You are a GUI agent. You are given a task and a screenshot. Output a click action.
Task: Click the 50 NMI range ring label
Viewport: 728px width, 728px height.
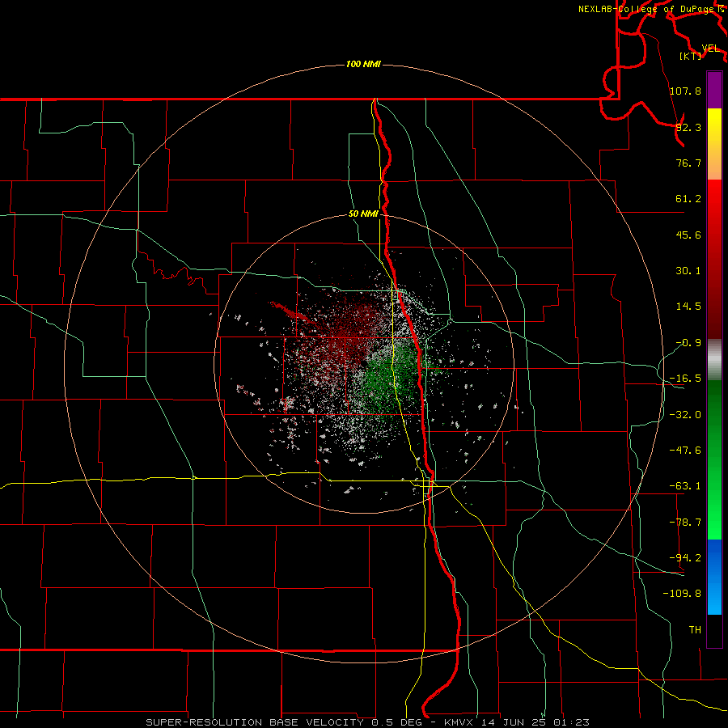pos(363,214)
